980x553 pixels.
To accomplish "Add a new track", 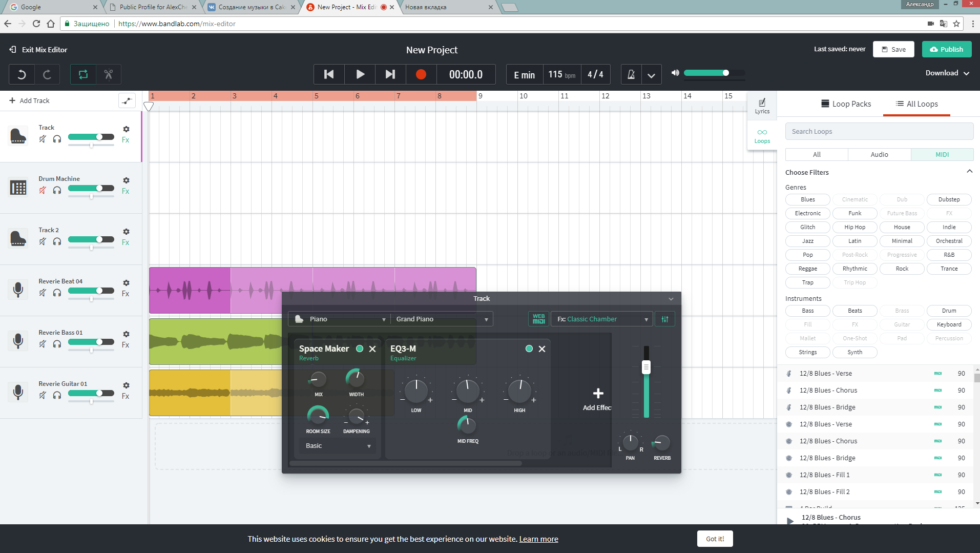I will click(x=30, y=100).
